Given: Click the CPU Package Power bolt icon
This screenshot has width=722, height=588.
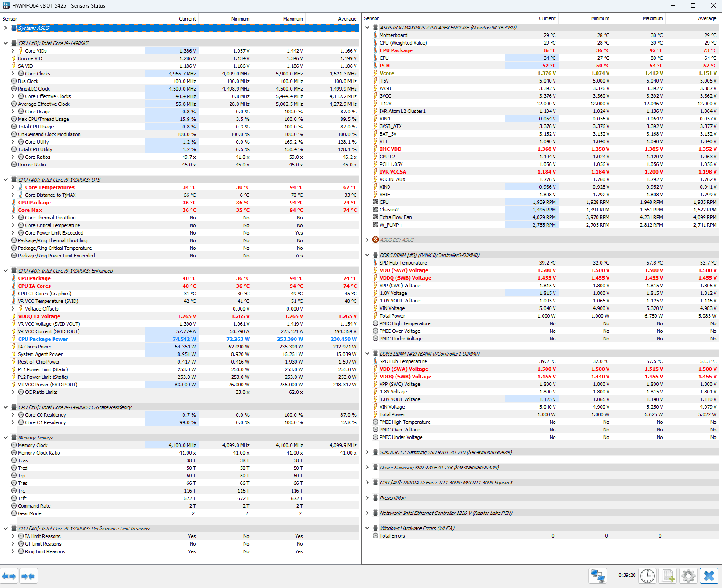Looking at the screenshot, I should 14,339.
